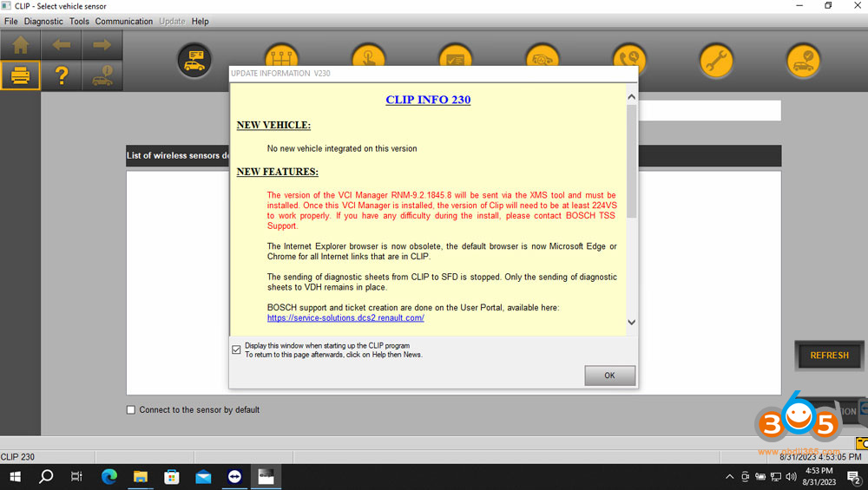Open Windows Start menu

[16, 477]
